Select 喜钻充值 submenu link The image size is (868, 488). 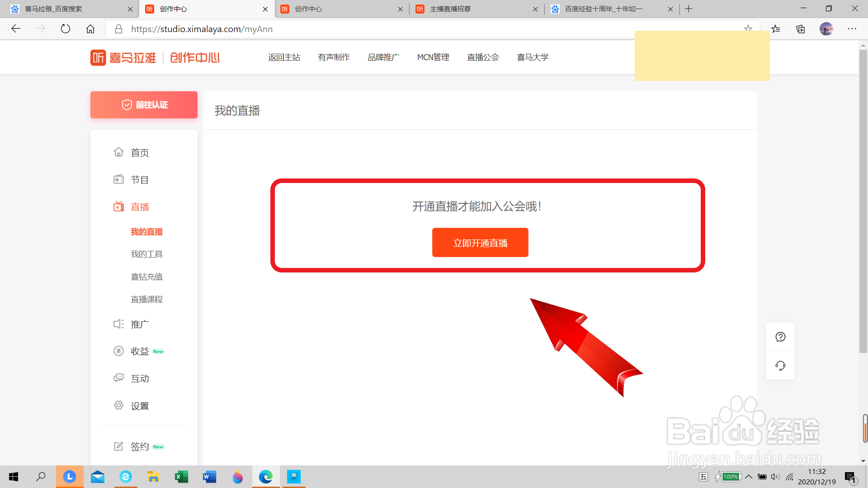pyautogui.click(x=146, y=277)
